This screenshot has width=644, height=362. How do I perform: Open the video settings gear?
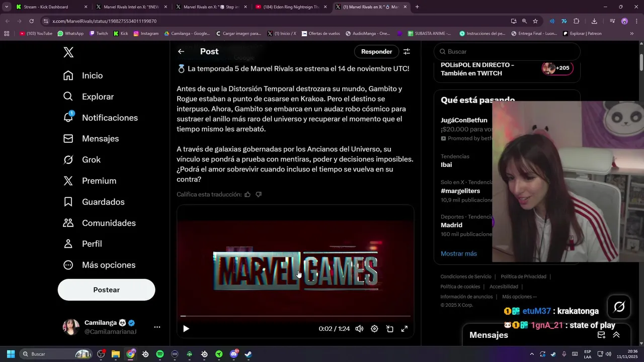(x=374, y=329)
